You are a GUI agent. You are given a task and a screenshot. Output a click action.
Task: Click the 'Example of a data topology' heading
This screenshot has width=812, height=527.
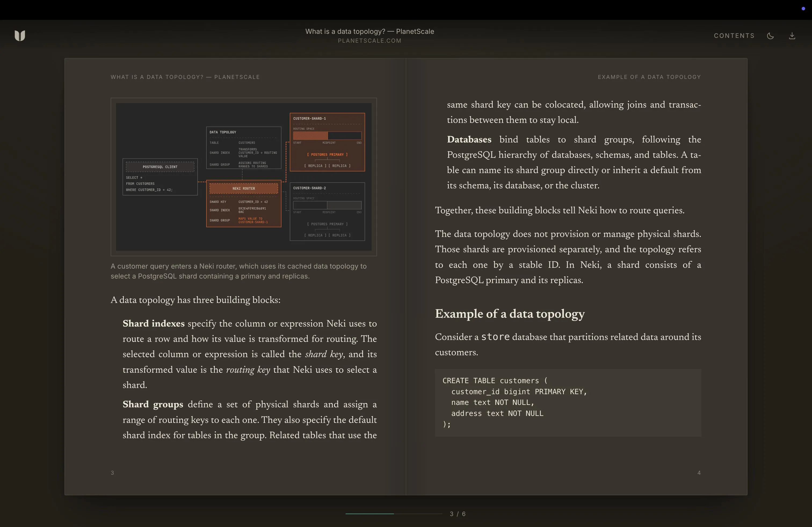tap(510, 314)
